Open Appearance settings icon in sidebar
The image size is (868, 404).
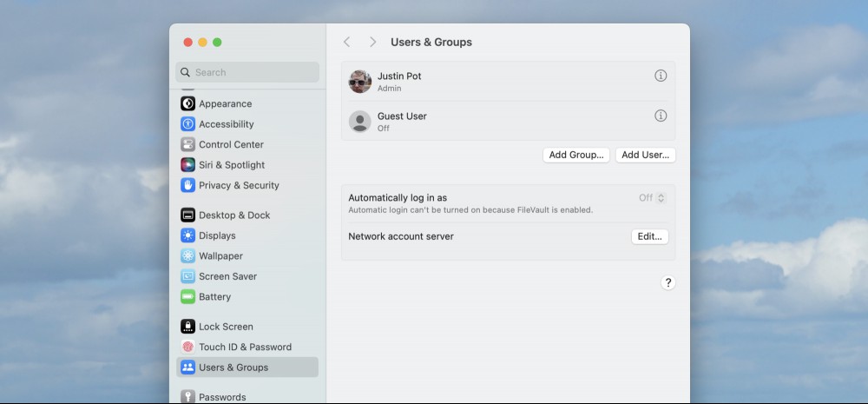pyautogui.click(x=187, y=103)
